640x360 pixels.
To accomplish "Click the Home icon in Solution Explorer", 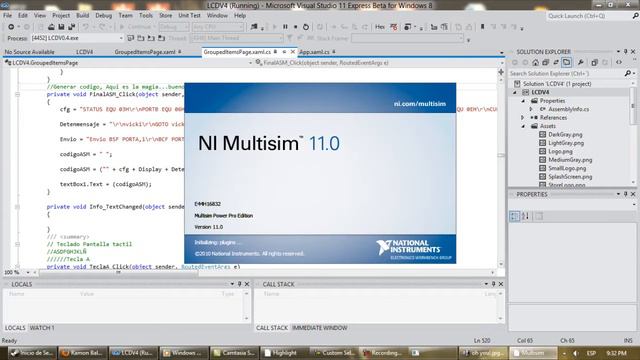I will (535, 62).
